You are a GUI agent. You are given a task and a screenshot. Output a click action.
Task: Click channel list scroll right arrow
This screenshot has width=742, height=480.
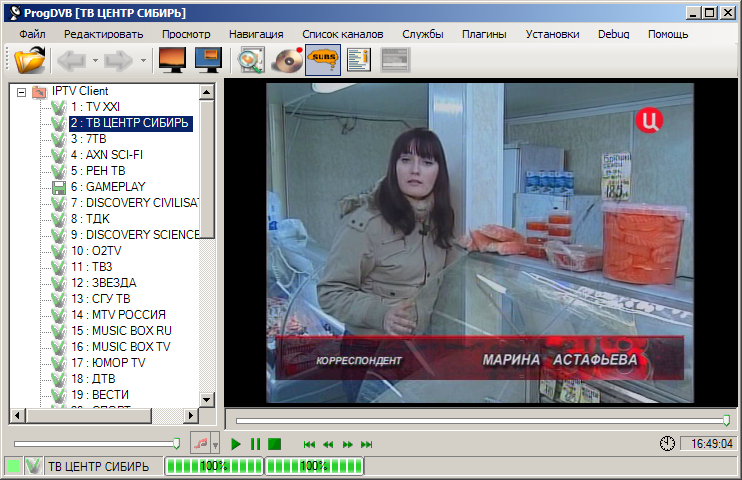point(190,416)
